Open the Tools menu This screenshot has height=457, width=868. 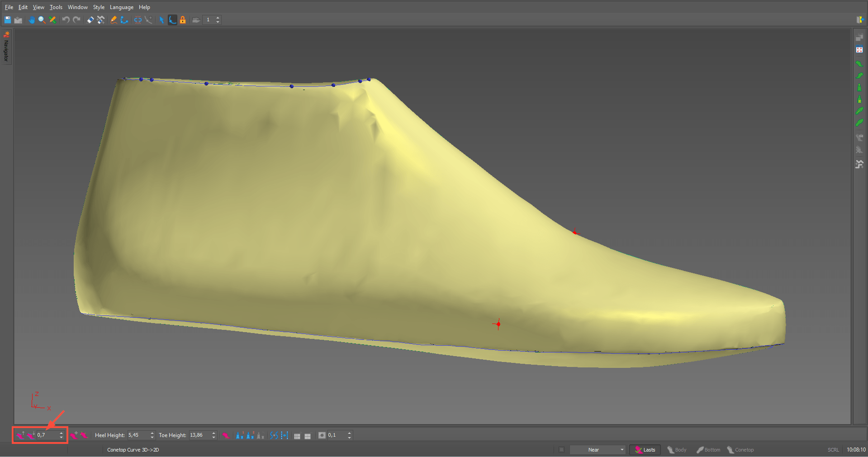(56, 7)
